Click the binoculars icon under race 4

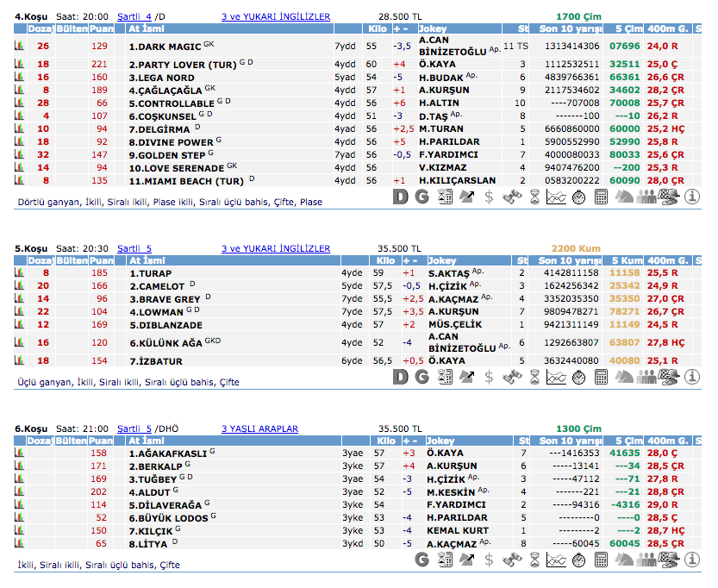(512, 197)
